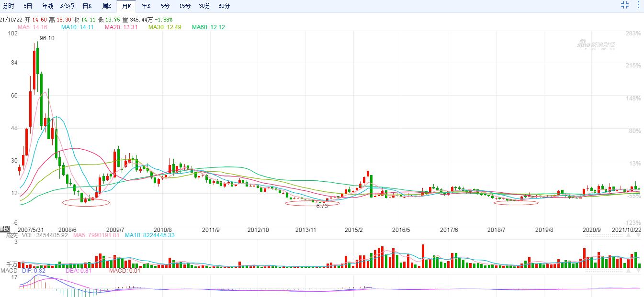Switch to the 日K daily candlestick tab
Viewport: 644px width, 297px height.
tap(87, 6)
